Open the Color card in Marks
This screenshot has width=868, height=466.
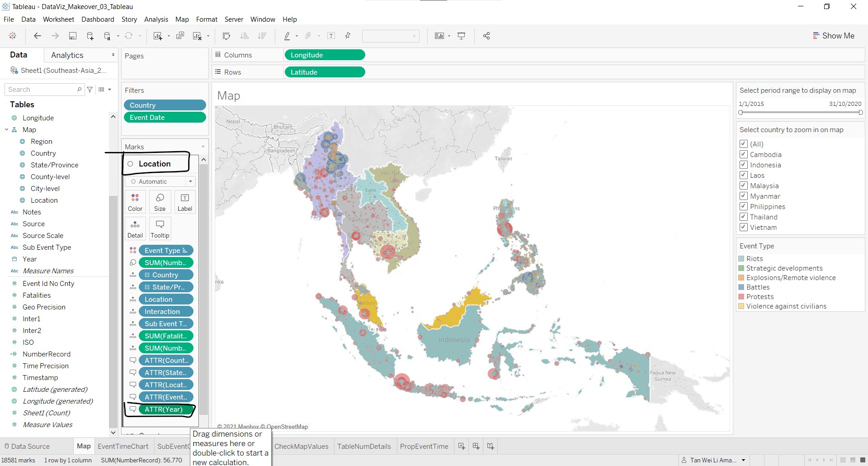[135, 202]
